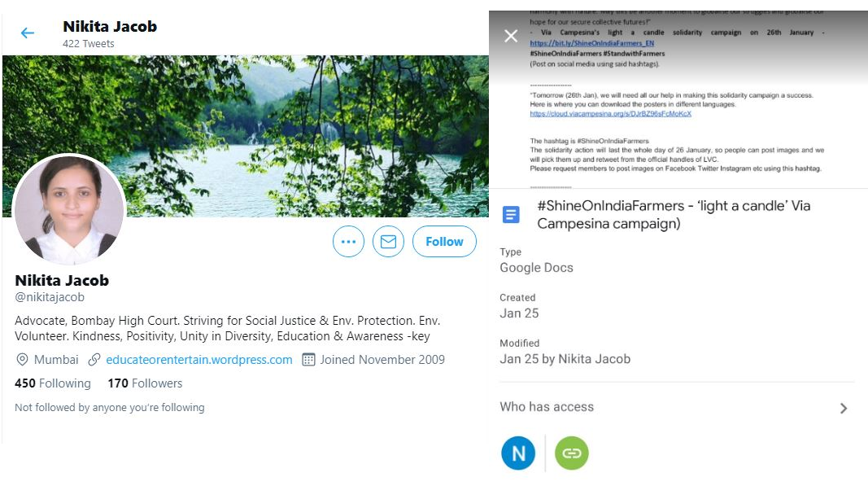Image resolution: width=868 pixels, height=486 pixels.
Task: Click the green link-sharing icon
Action: point(571,453)
